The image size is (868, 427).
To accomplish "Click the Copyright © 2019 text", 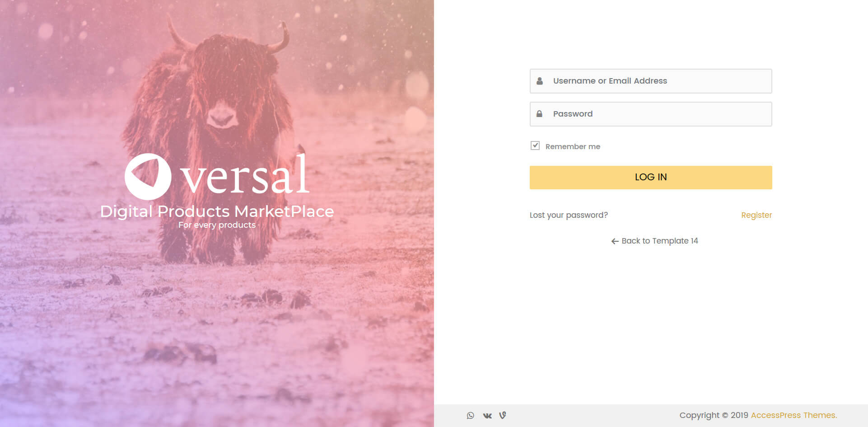I will pos(714,415).
